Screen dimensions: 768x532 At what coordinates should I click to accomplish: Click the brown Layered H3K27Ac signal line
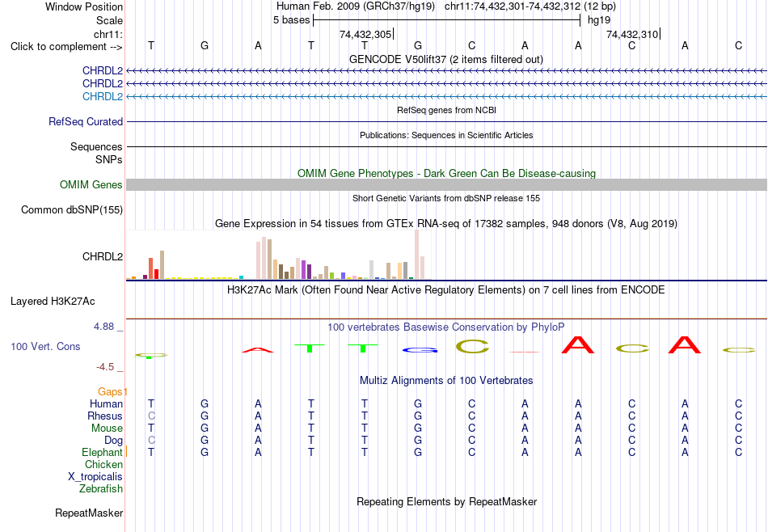[446, 319]
